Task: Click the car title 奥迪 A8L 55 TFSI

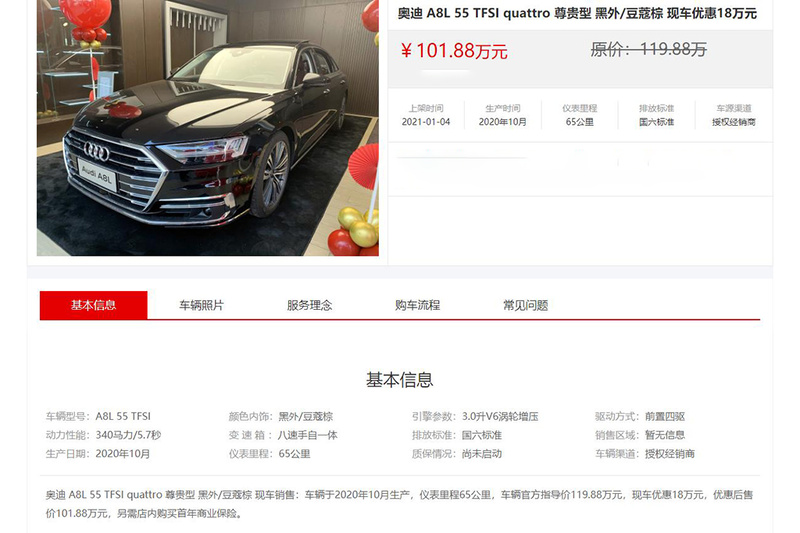Action: pyautogui.click(x=577, y=13)
